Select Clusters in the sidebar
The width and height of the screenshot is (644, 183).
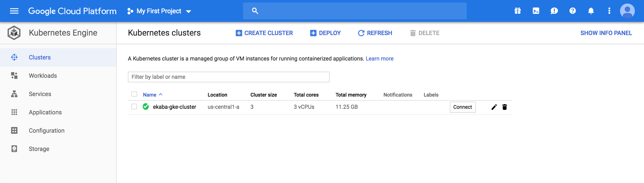click(x=58, y=57)
